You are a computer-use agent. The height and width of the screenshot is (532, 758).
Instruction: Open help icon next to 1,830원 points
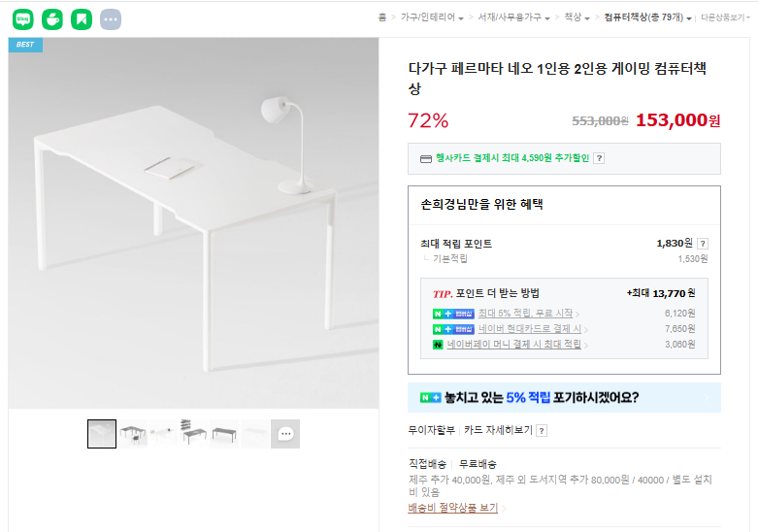pyautogui.click(x=703, y=244)
